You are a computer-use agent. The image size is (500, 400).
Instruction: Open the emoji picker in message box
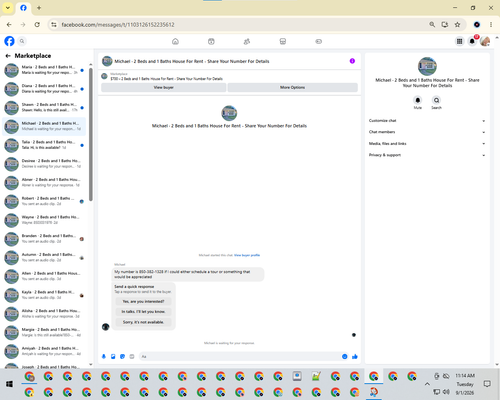(x=345, y=356)
